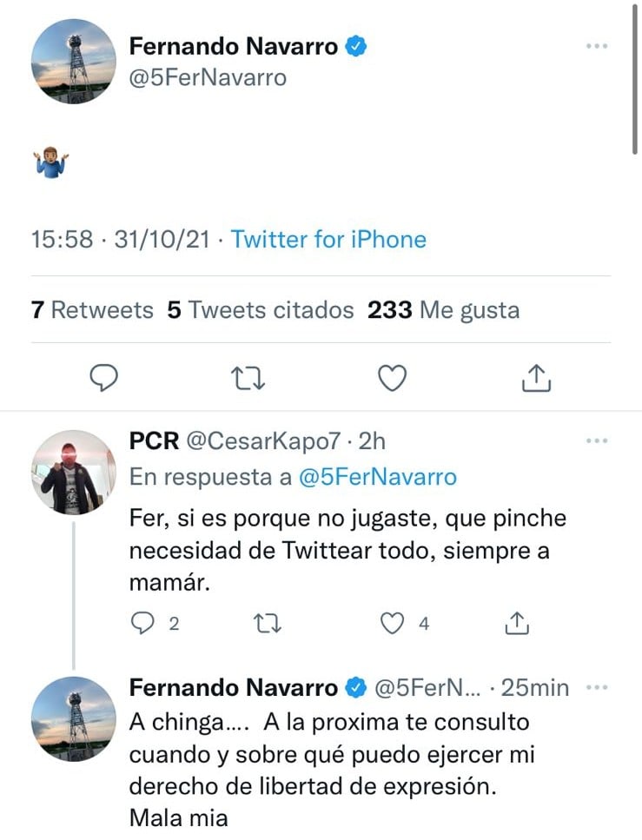The width and height of the screenshot is (642, 840).
Task: Open Fernando Navarro's profile picture at top
Action: click(x=73, y=62)
